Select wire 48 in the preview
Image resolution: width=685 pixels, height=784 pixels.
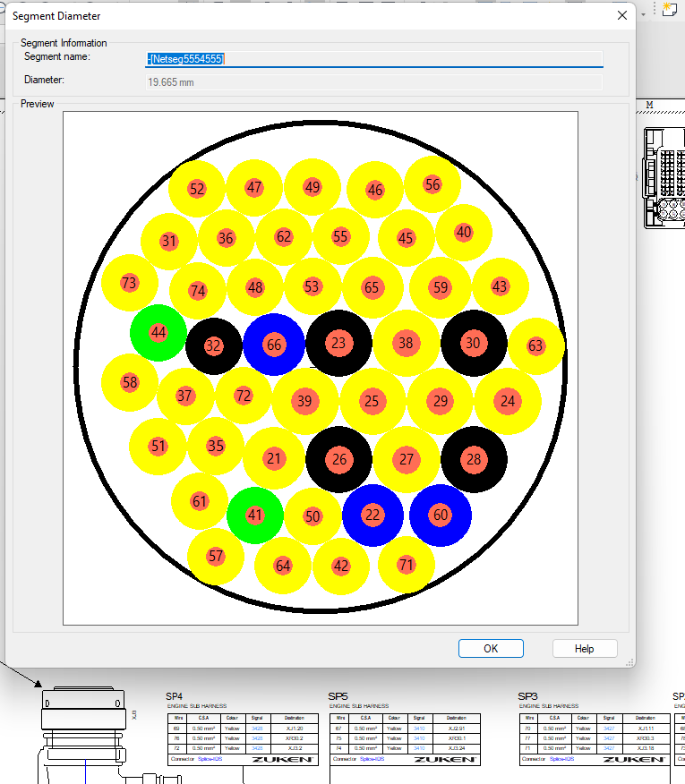pos(255,287)
